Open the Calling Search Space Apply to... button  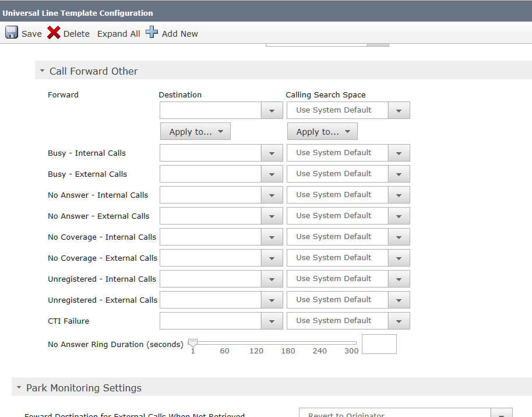(322, 132)
